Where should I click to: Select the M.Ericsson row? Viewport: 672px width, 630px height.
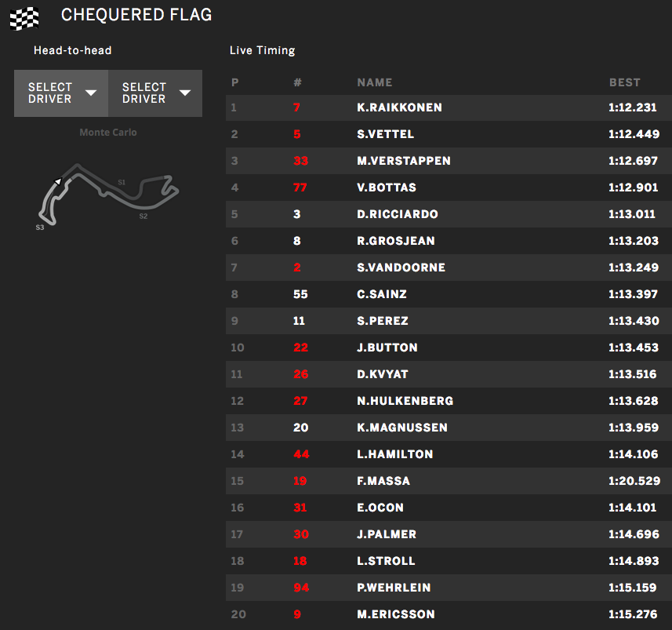click(x=449, y=614)
